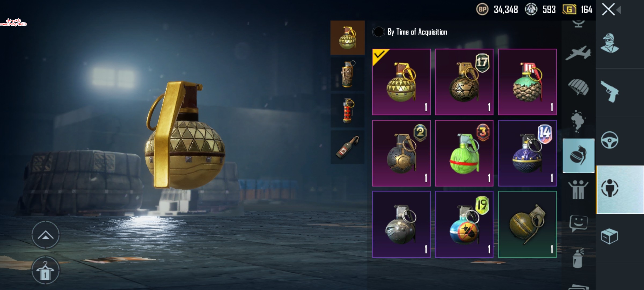Select the Molotov cocktail type thumbnail
This screenshot has height=290, width=644.
tap(347, 147)
